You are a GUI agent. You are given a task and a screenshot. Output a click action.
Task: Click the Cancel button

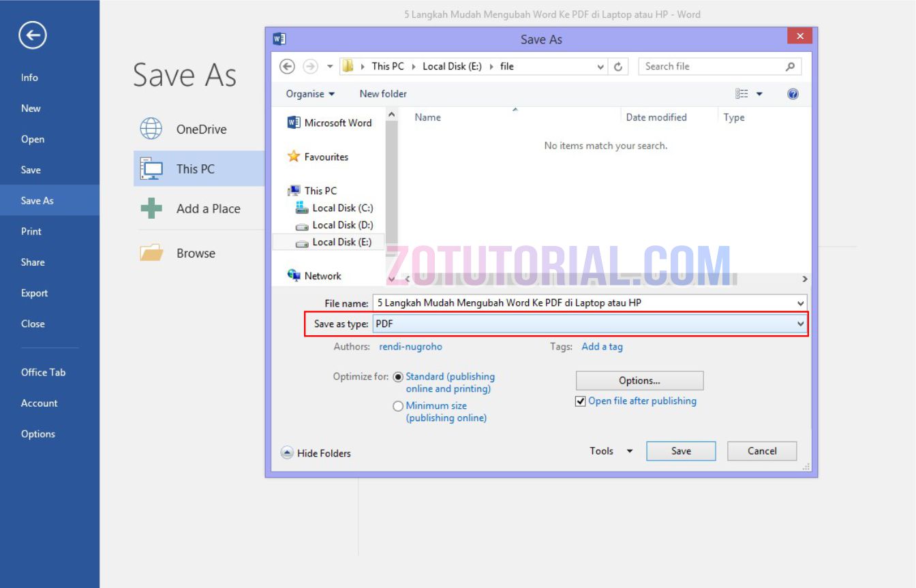click(762, 451)
